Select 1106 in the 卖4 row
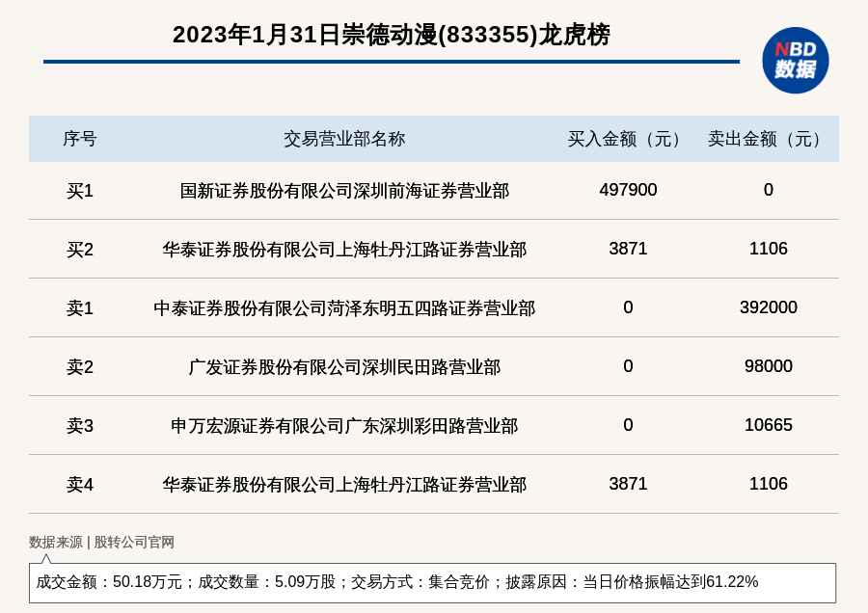Viewport: 868px width, 613px height. pyautogui.click(x=769, y=484)
